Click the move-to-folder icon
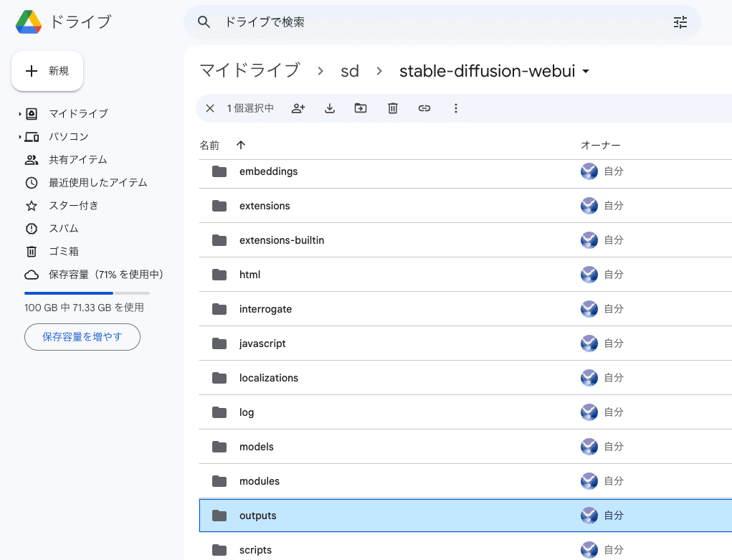This screenshot has height=560, width=732. click(361, 108)
